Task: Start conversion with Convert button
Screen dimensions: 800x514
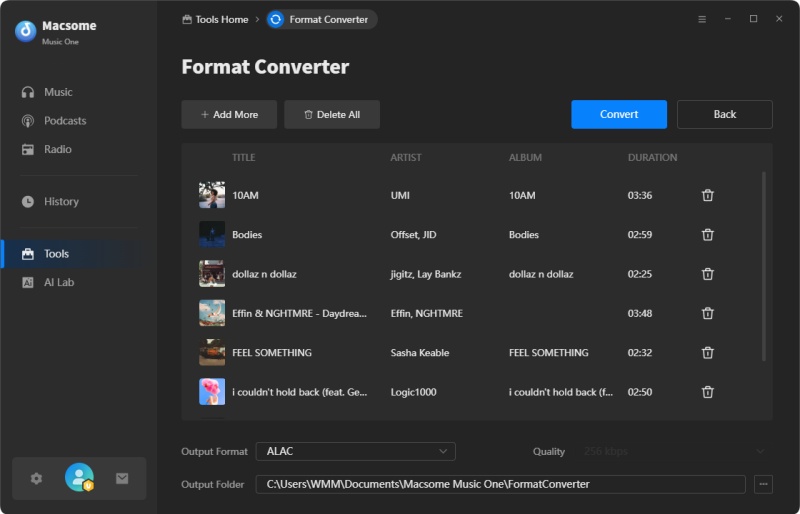Action: click(619, 114)
